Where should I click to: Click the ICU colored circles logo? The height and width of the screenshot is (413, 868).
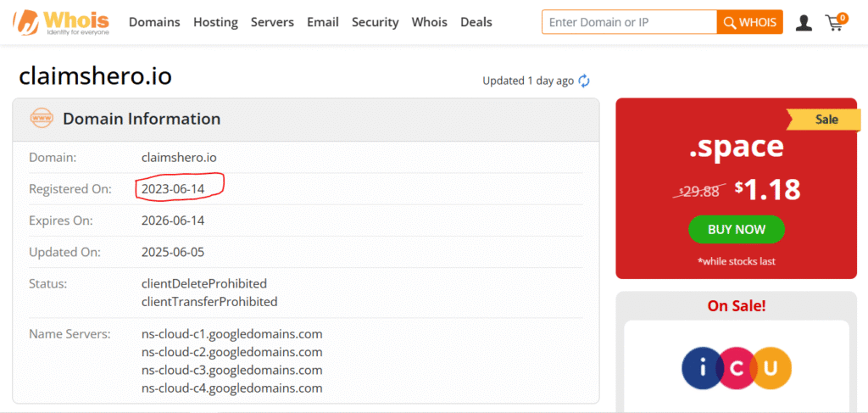tap(737, 369)
